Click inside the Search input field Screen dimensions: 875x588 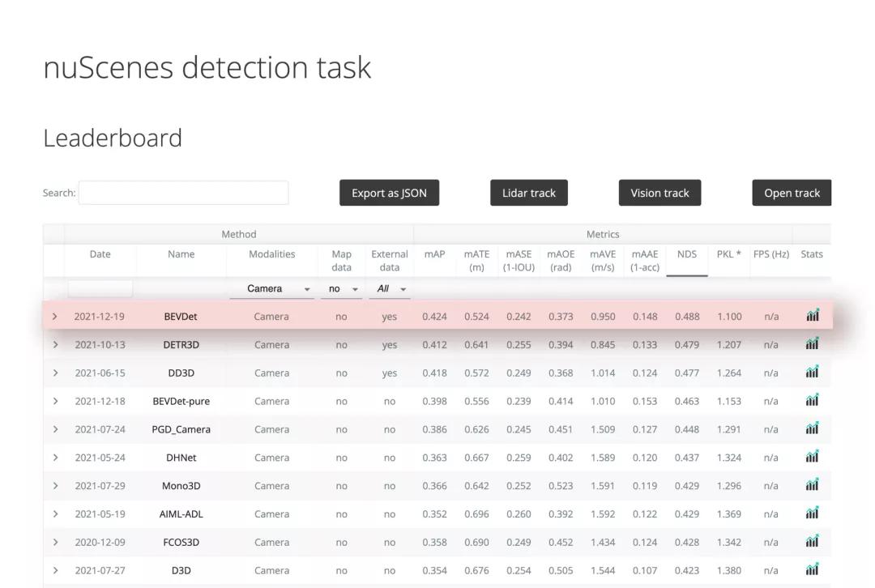(183, 193)
